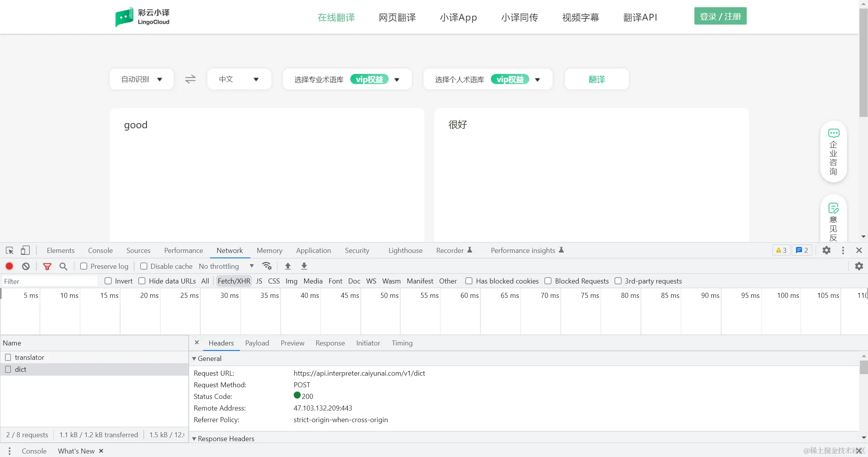Enable the Preserve log checkbox

click(84, 266)
